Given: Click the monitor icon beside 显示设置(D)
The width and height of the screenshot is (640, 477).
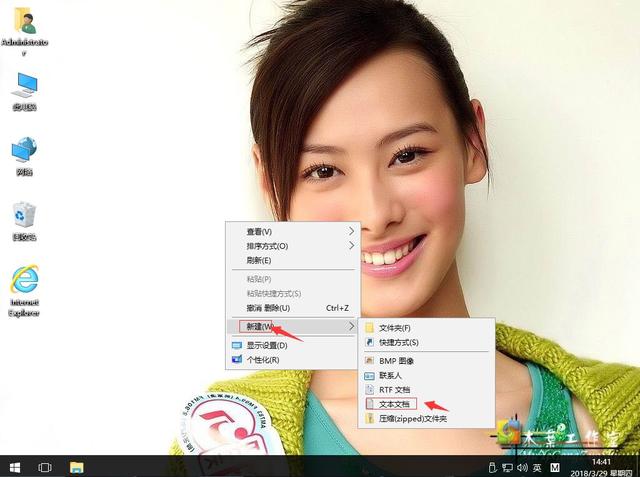Looking at the screenshot, I should pos(236,345).
